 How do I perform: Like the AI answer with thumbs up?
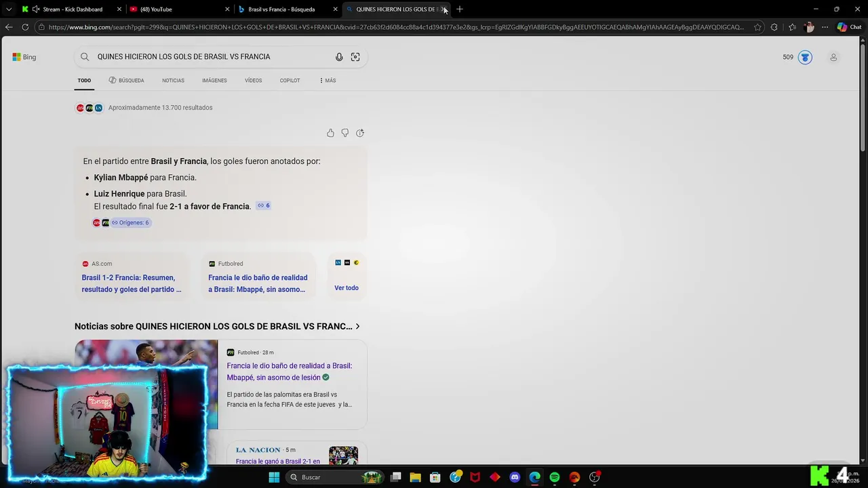[x=330, y=133]
